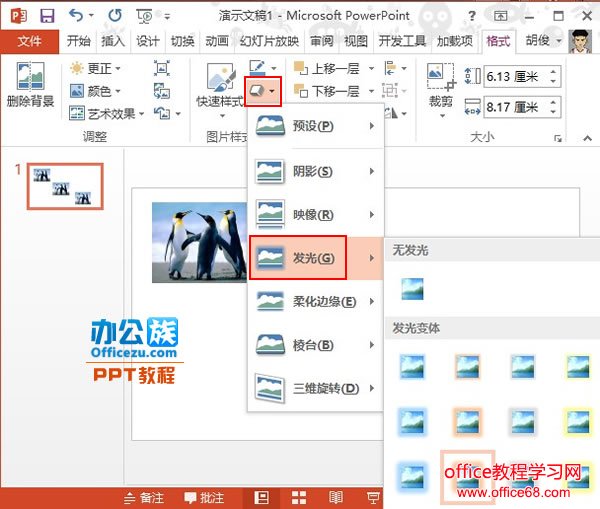The width and height of the screenshot is (600, 509).
Task: Click the Picture Effects button
Action: [262, 91]
